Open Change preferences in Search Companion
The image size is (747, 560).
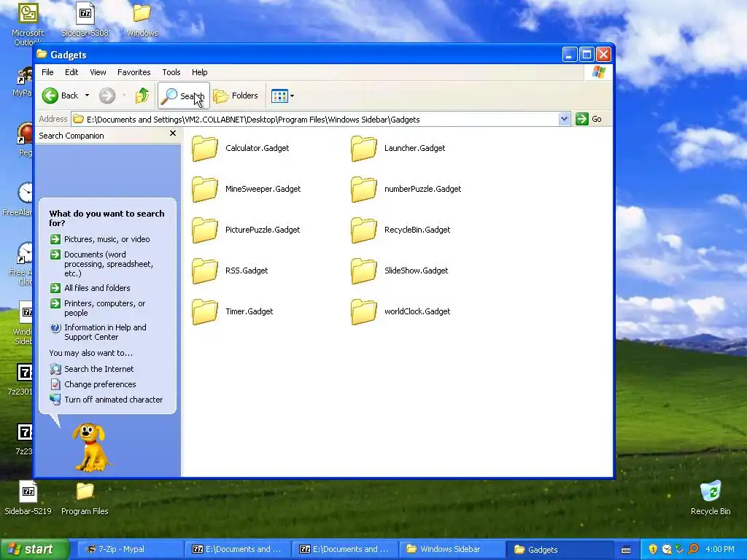coord(93,384)
